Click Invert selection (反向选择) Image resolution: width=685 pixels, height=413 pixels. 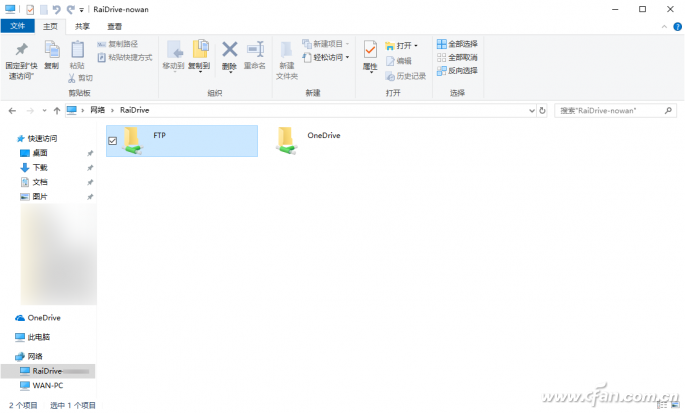click(457, 70)
